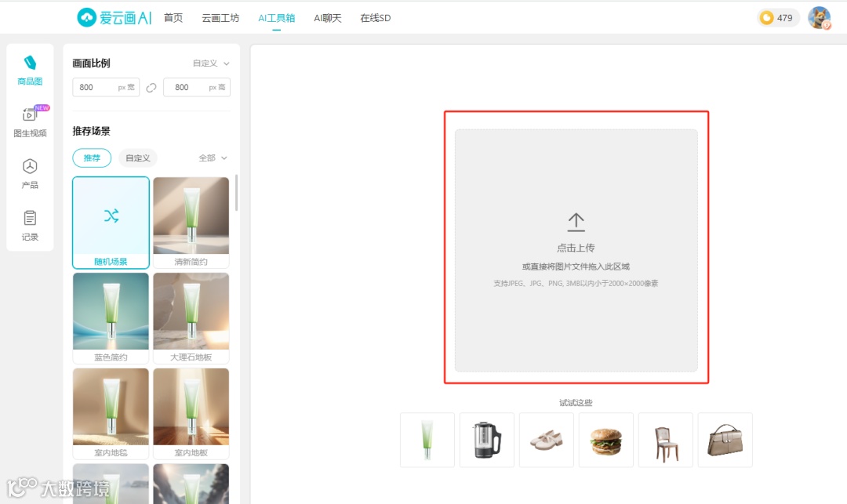Try the green tube sample image
This screenshot has height=504, width=847.
point(427,440)
